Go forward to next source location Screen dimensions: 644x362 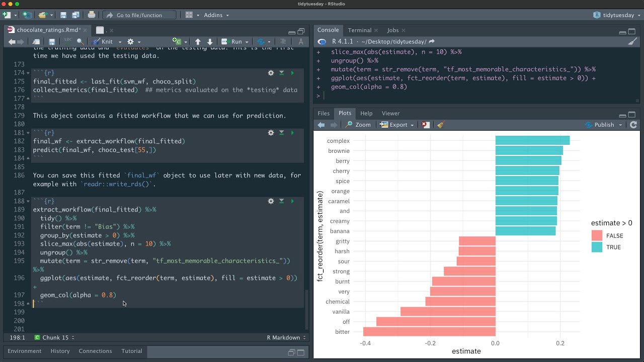[20, 42]
